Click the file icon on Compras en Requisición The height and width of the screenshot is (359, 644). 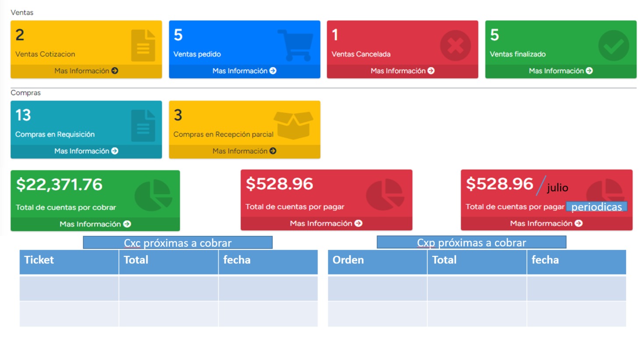click(143, 126)
